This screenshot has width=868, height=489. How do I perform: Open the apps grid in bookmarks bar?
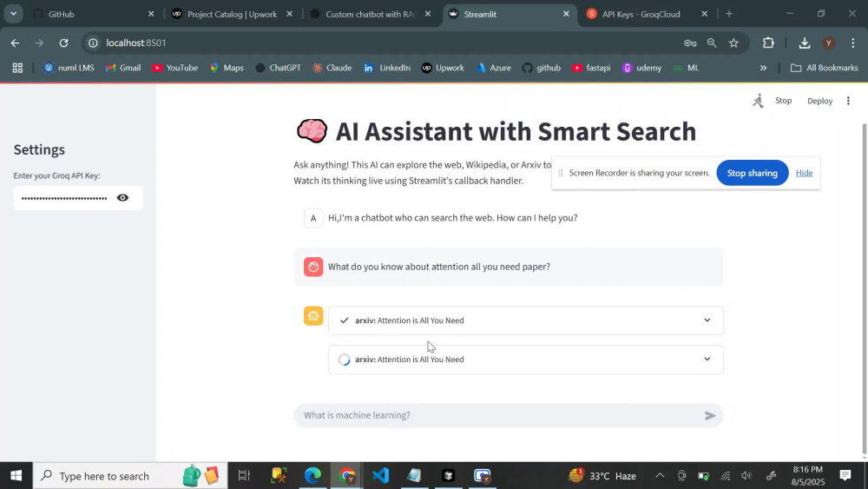17,68
